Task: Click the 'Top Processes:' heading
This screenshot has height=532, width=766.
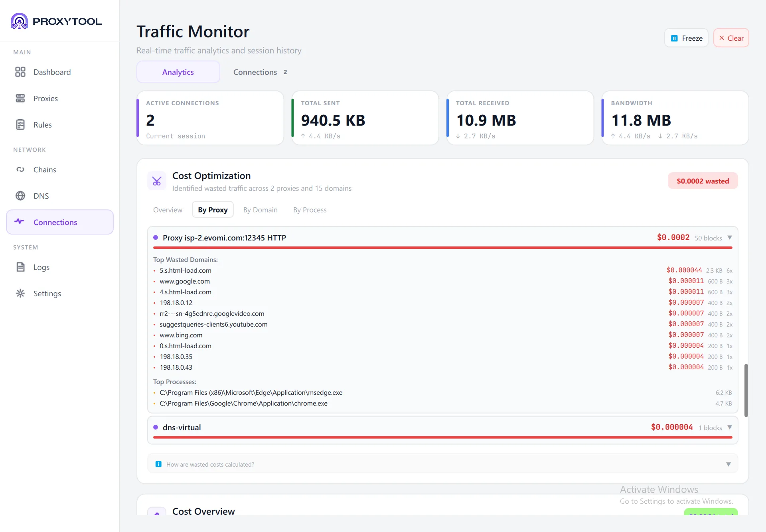Action: pyautogui.click(x=175, y=382)
